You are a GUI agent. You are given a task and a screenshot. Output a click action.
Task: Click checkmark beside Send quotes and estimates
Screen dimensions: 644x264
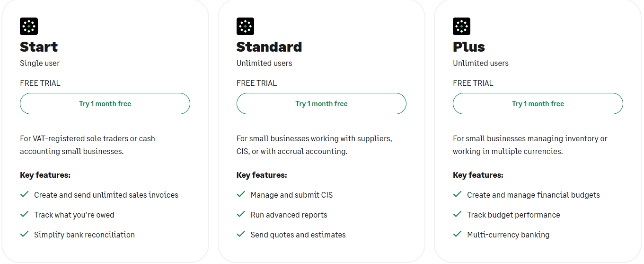click(x=241, y=234)
